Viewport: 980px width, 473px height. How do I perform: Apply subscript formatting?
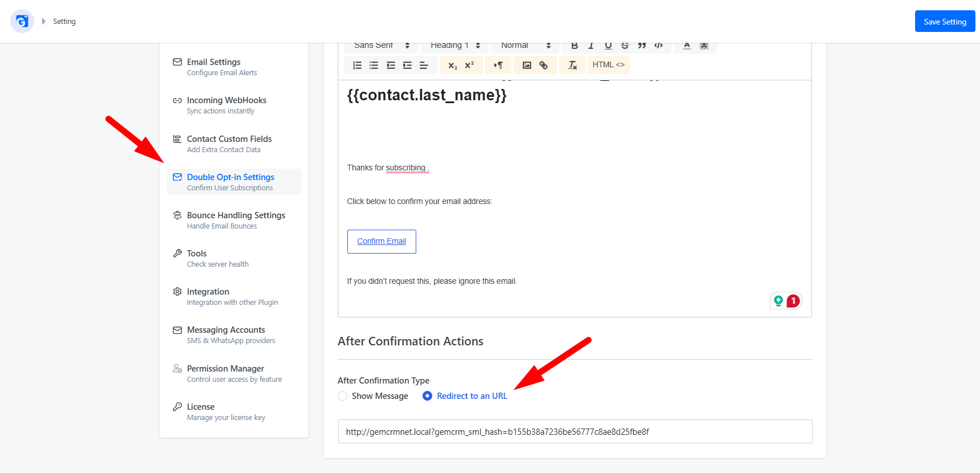coord(453,65)
